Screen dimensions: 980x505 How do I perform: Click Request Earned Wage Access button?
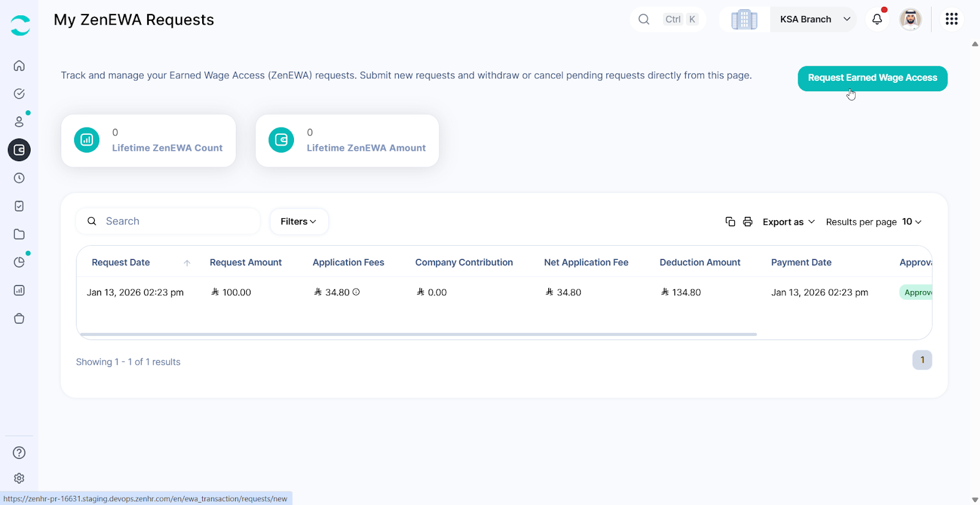[x=872, y=78]
